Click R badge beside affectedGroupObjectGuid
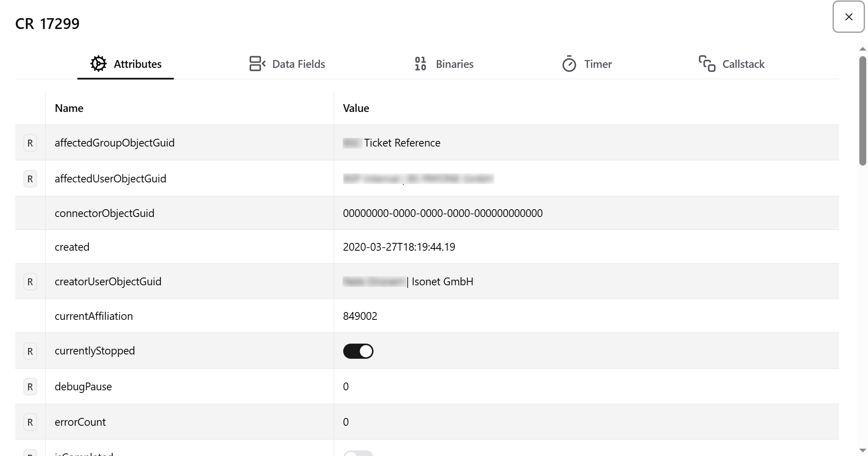The image size is (868, 456). point(30,143)
